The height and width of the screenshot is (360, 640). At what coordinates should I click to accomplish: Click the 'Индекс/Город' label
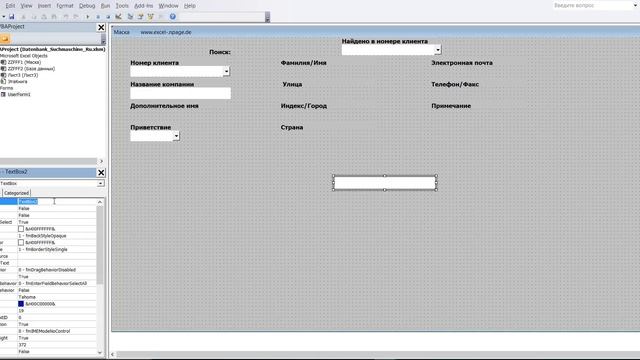click(304, 106)
